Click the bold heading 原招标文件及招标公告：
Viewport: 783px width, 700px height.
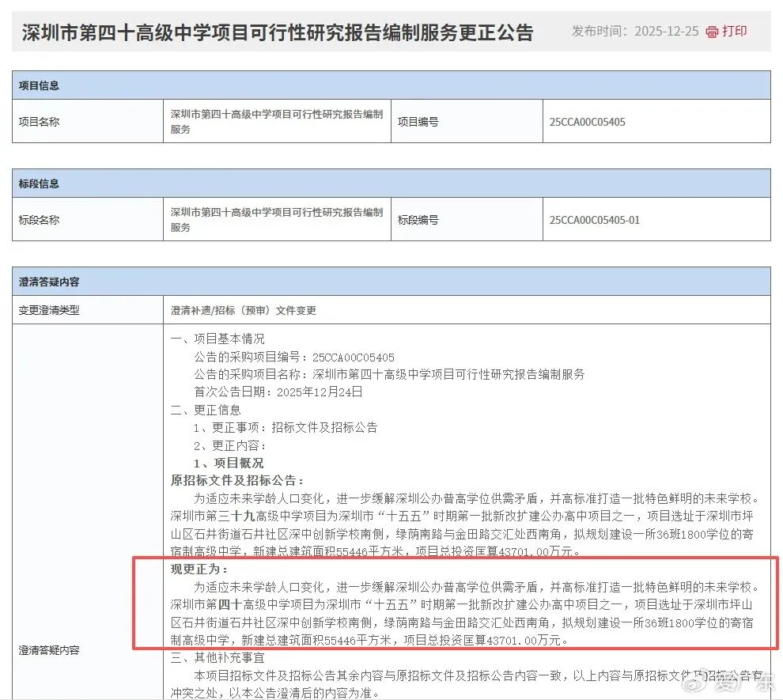[237, 480]
